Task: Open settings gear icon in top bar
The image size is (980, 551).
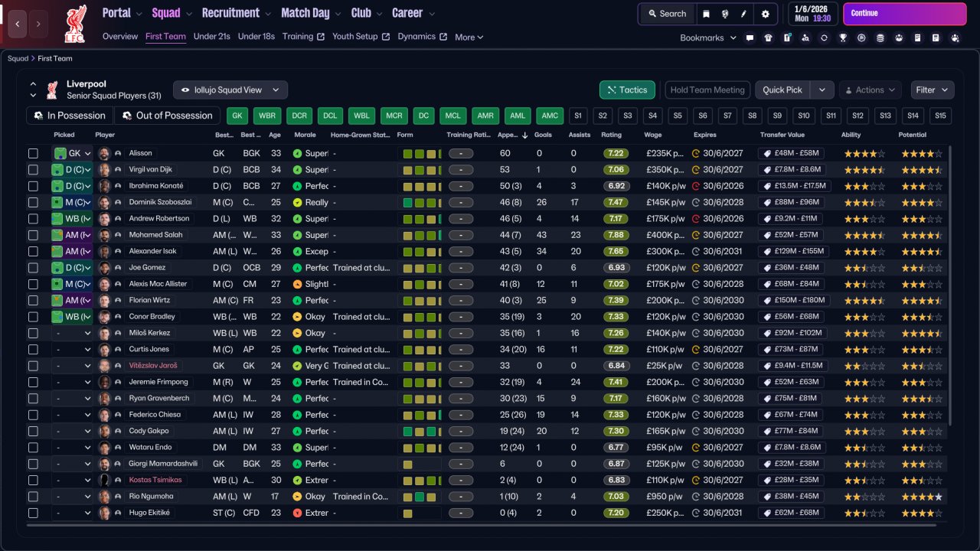Action: point(766,14)
